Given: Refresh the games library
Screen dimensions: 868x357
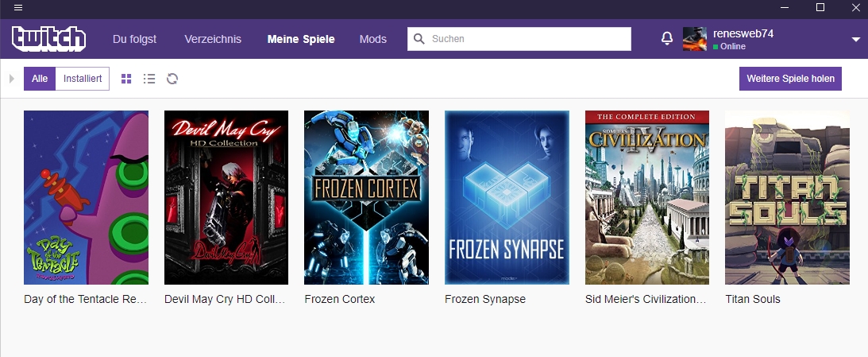Looking at the screenshot, I should (x=172, y=79).
